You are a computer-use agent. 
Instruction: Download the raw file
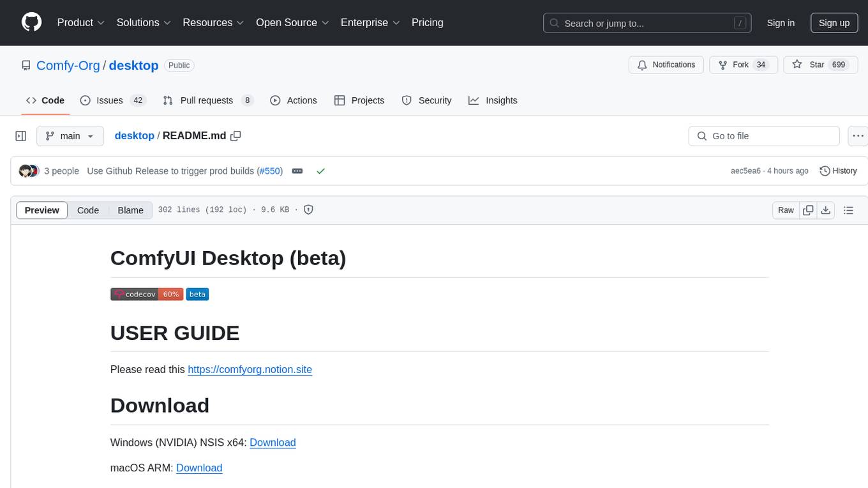[x=826, y=210]
